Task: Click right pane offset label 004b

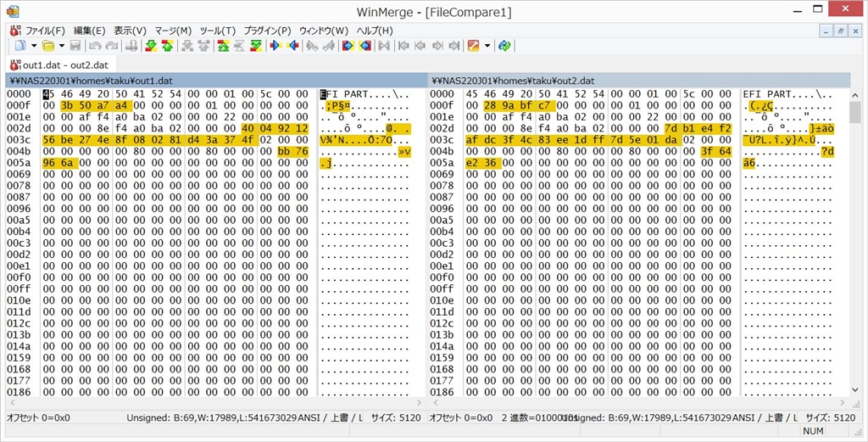Action: click(x=442, y=151)
